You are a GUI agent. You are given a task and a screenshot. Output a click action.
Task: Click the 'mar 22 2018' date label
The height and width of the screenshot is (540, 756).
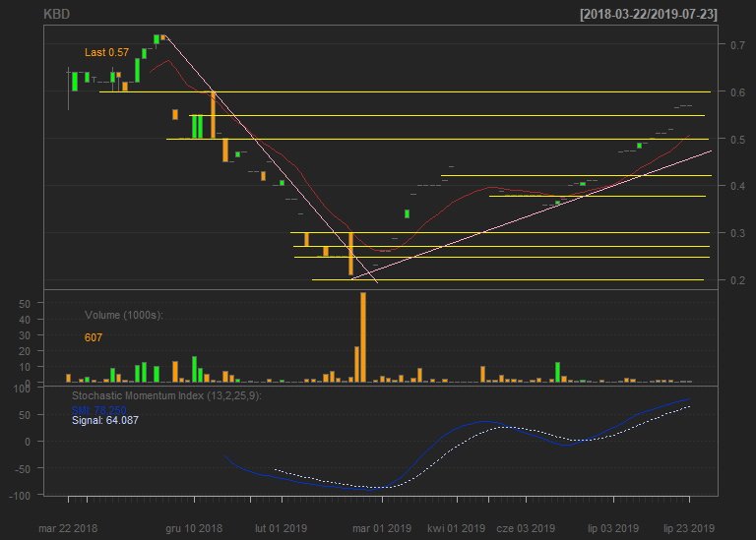click(68, 528)
